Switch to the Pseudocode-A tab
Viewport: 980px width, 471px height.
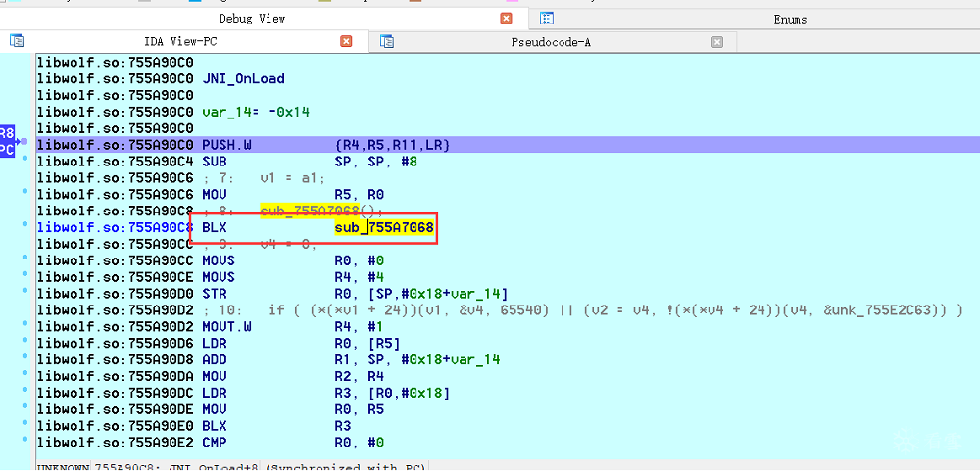click(551, 42)
